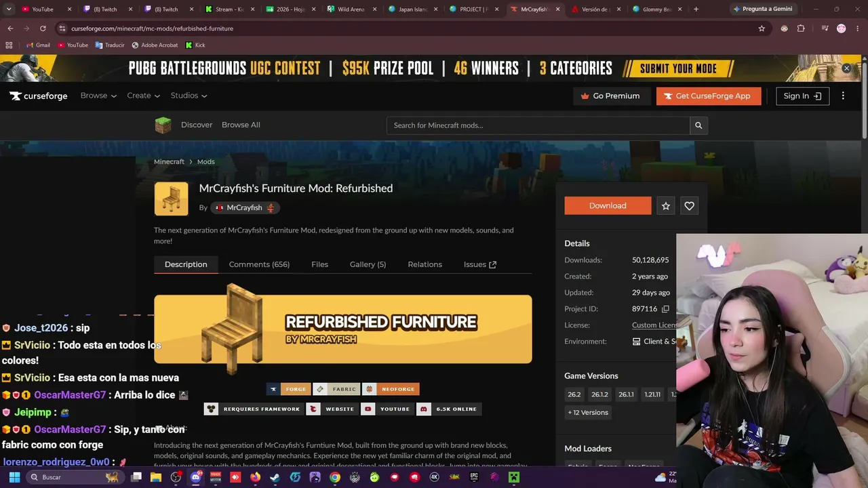The width and height of the screenshot is (868, 488).
Task: Select game version 26.2 tag
Action: pyautogui.click(x=574, y=394)
